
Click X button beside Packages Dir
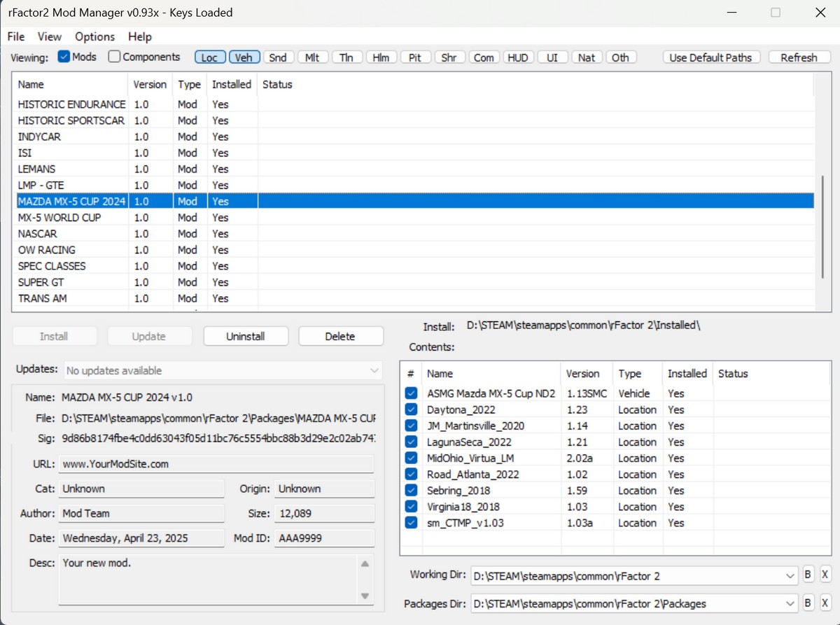click(825, 603)
